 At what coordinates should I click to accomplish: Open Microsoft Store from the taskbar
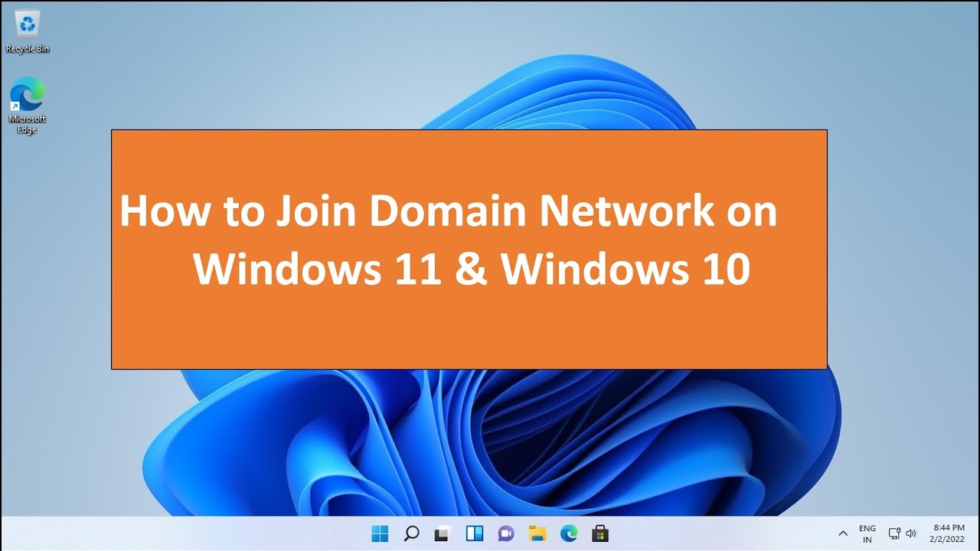(x=600, y=533)
